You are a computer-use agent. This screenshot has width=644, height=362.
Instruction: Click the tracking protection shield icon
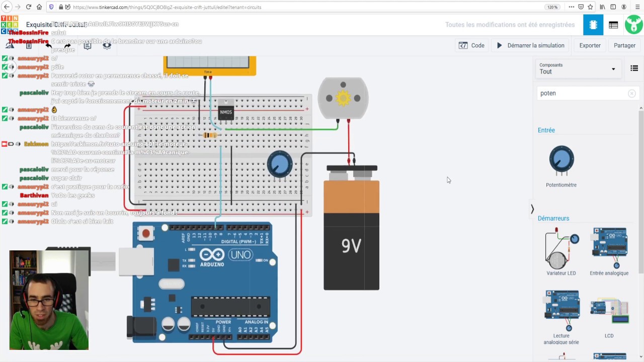click(x=51, y=7)
